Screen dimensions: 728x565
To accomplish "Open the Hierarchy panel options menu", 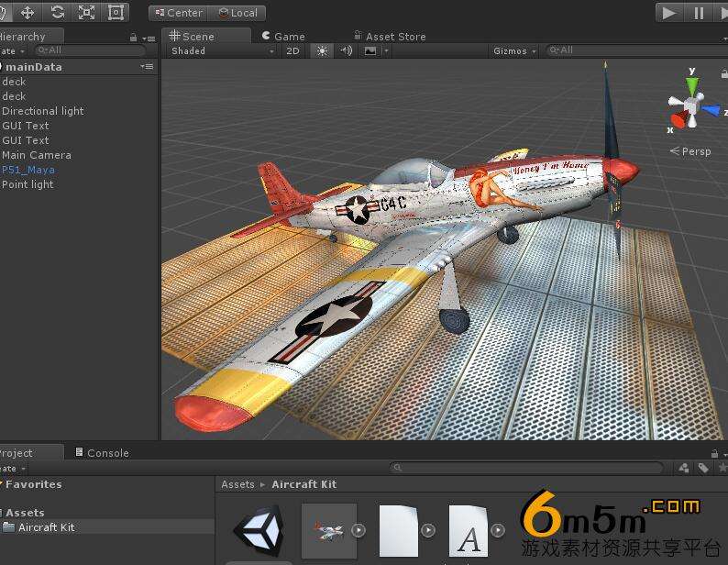I will (149, 39).
